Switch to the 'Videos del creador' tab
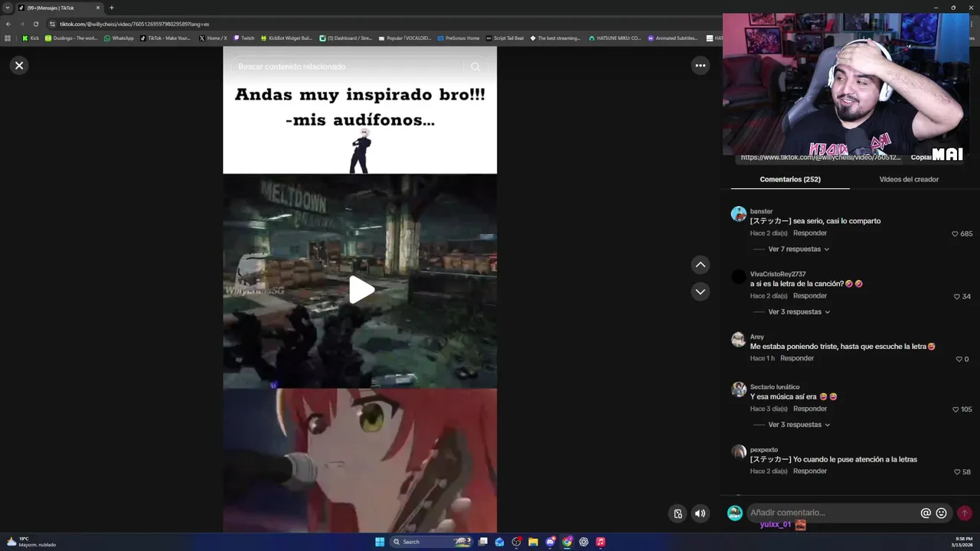Screen dimensions: 980x551 click(x=909, y=179)
